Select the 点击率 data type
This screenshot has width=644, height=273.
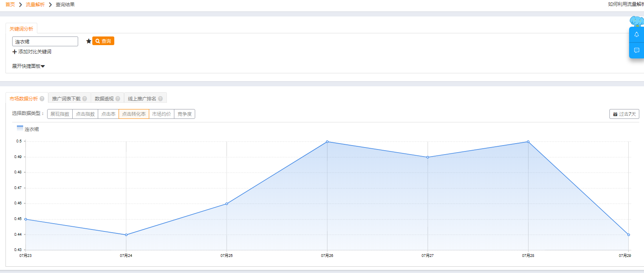click(x=108, y=114)
